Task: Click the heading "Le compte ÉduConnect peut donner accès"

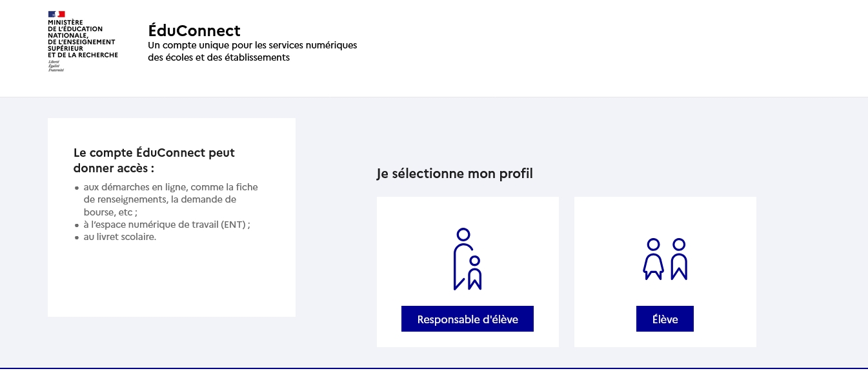Action: [154, 161]
